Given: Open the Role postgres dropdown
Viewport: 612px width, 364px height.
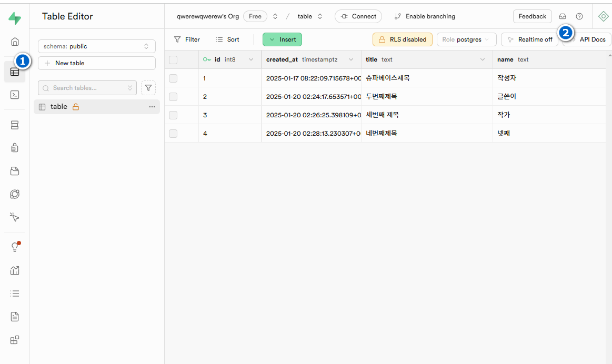Looking at the screenshot, I should [x=466, y=39].
